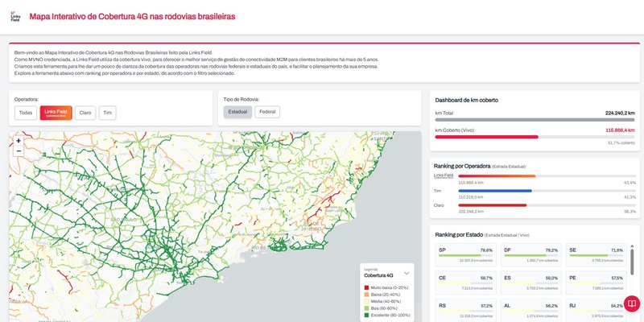Click the 38,3% Claro percentage

630,212
